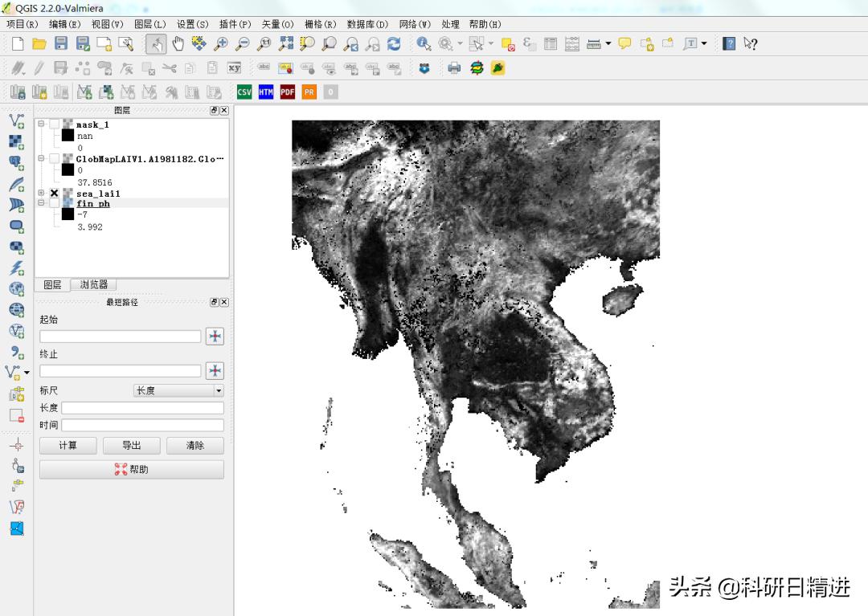Open the attribute table icon
This screenshot has height=616, width=868.
[x=551, y=43]
